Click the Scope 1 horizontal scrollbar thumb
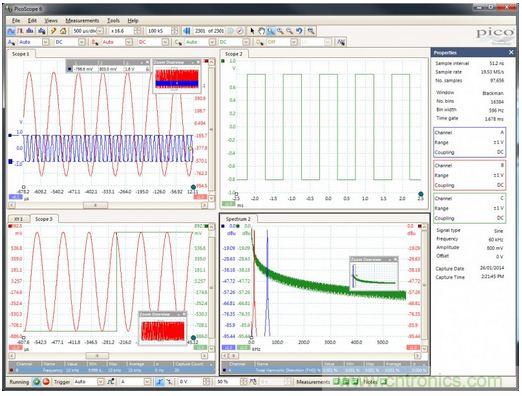 (x=95, y=205)
